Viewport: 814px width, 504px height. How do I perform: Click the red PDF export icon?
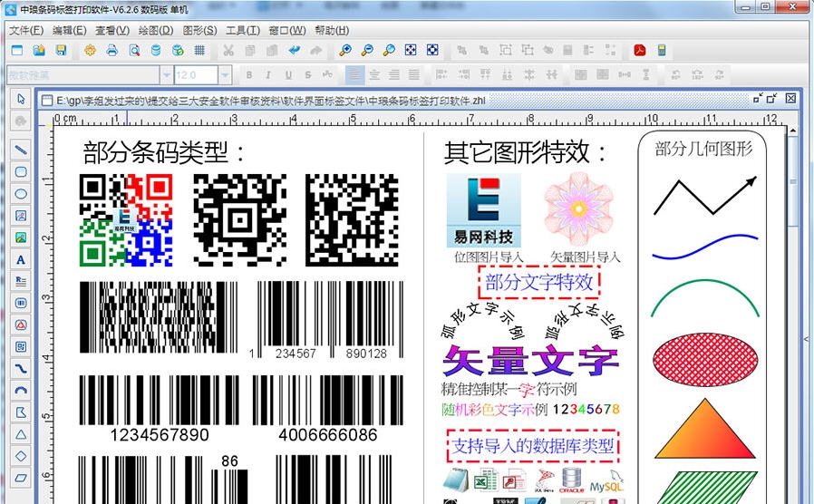click(x=638, y=50)
